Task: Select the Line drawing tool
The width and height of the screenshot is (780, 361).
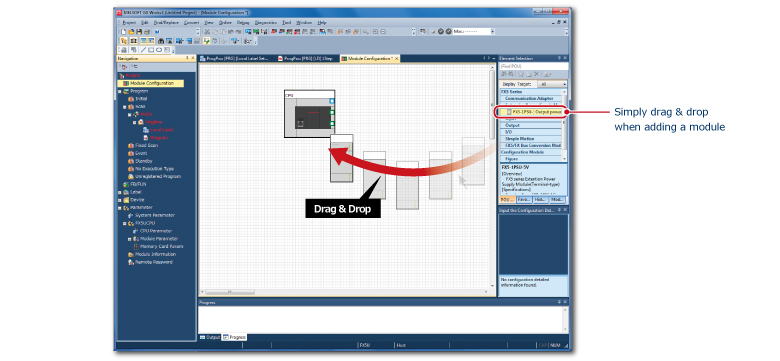Action: tap(143, 50)
